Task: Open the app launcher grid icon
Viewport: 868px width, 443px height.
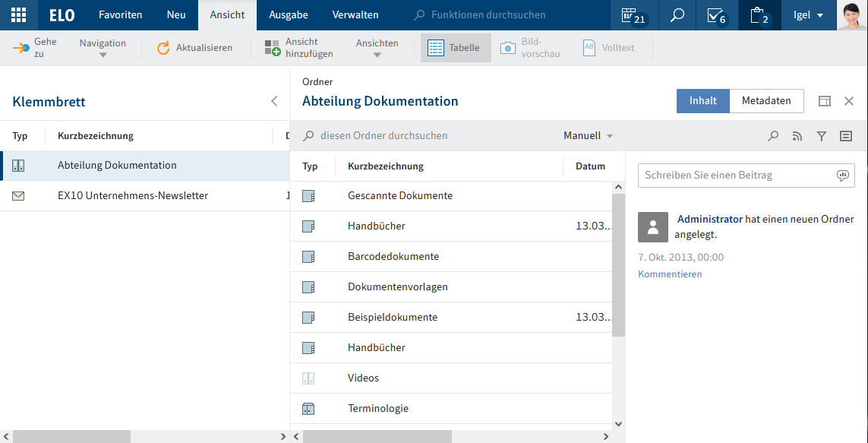Action: coord(18,15)
